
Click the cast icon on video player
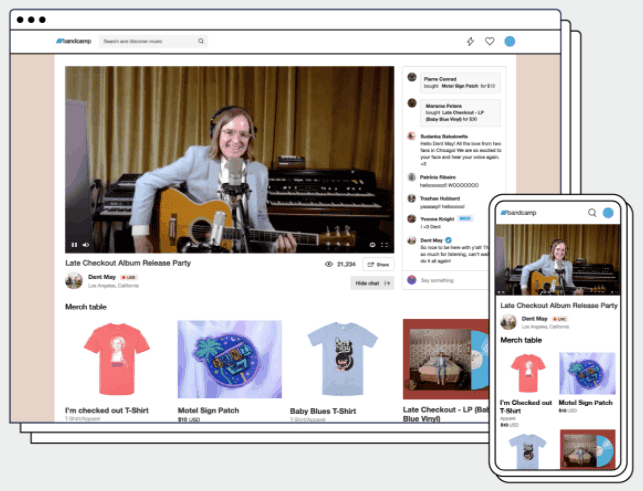(x=372, y=245)
